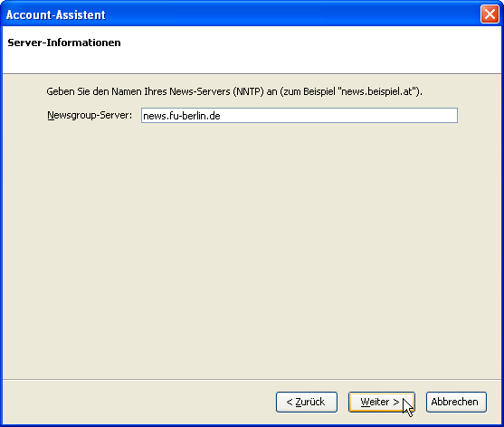Click the white header banner area
504x427 pixels.
(252, 50)
